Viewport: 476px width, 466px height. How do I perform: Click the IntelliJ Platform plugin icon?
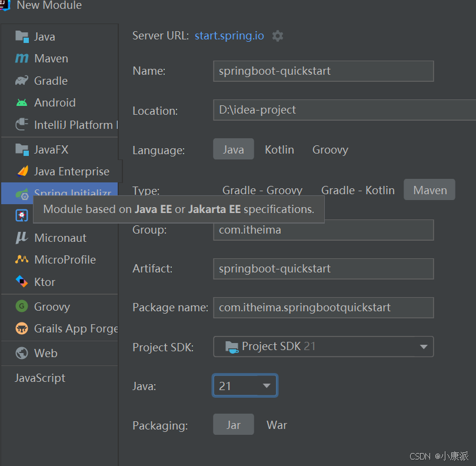point(22,125)
